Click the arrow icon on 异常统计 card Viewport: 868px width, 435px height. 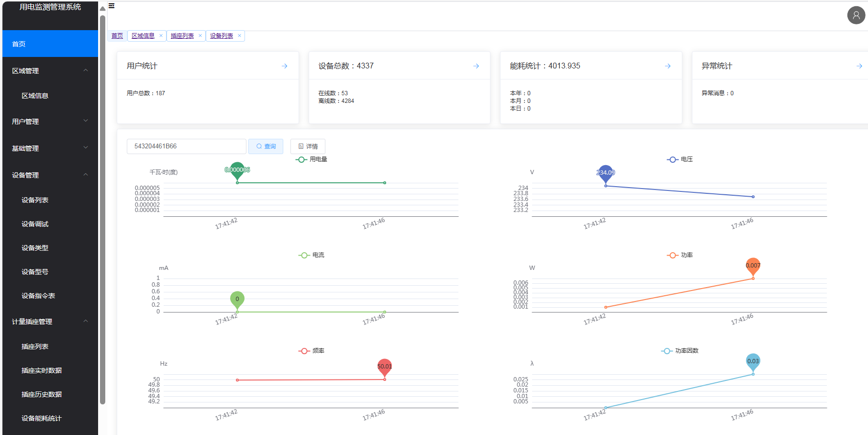(859, 66)
